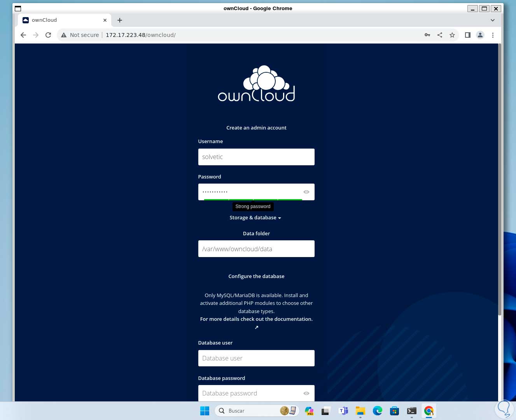The width and height of the screenshot is (516, 420).
Task: Open Chrome's three-dot menu
Action: 493,35
